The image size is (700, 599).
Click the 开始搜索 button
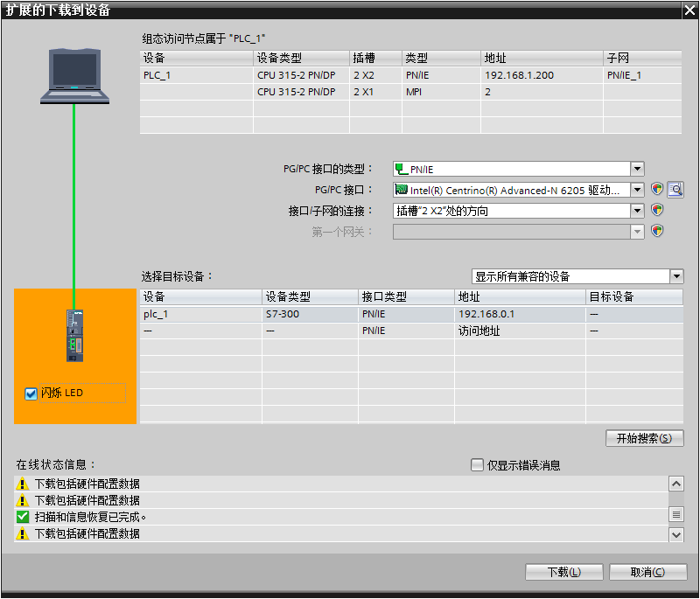tap(644, 438)
